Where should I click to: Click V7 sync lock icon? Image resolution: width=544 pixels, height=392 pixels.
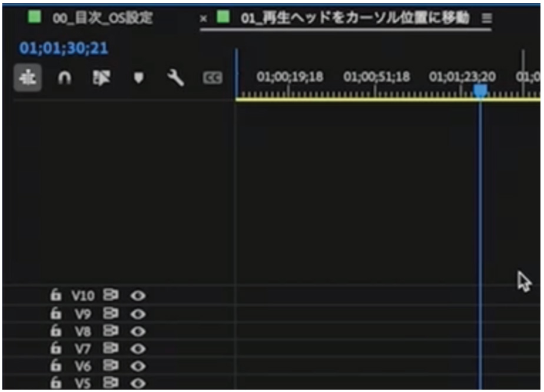110,348
